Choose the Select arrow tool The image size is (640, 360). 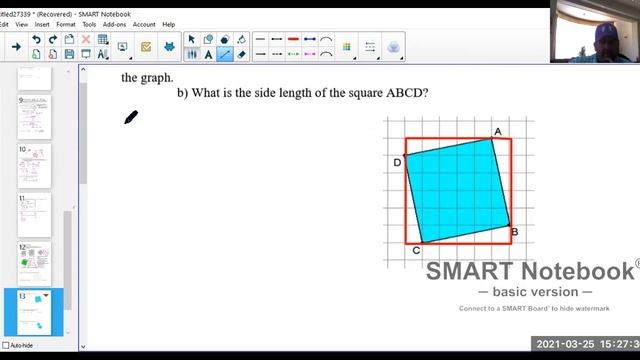(x=191, y=39)
